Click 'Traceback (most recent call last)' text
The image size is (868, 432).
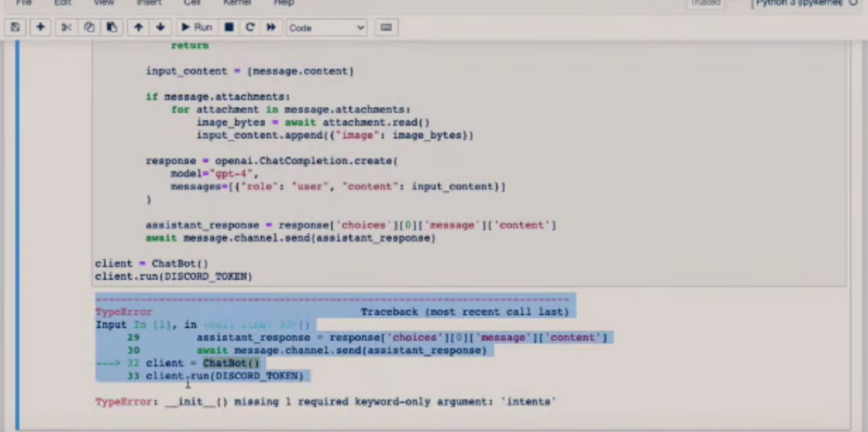click(465, 312)
